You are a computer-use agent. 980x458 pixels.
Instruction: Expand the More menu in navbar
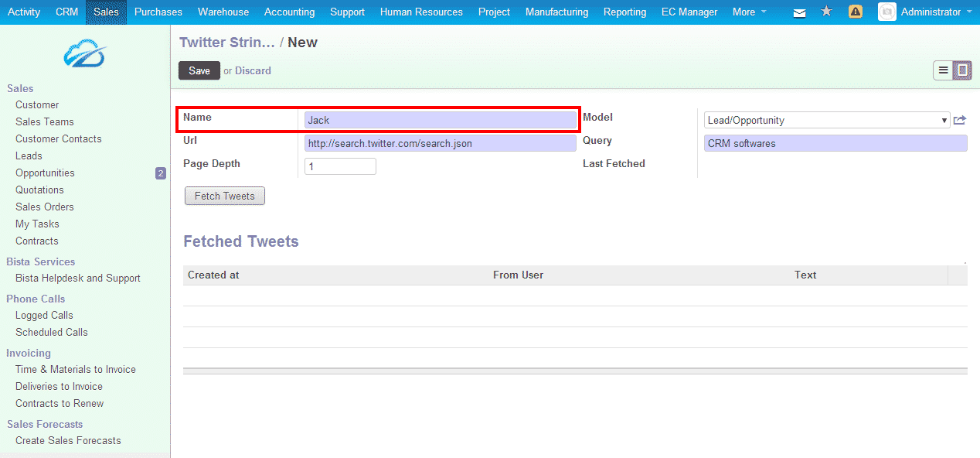click(749, 12)
